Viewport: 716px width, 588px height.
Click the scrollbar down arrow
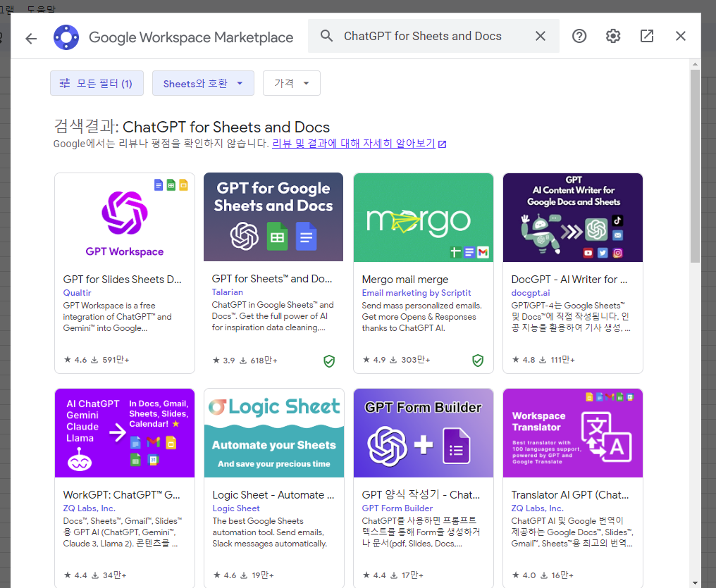click(695, 582)
